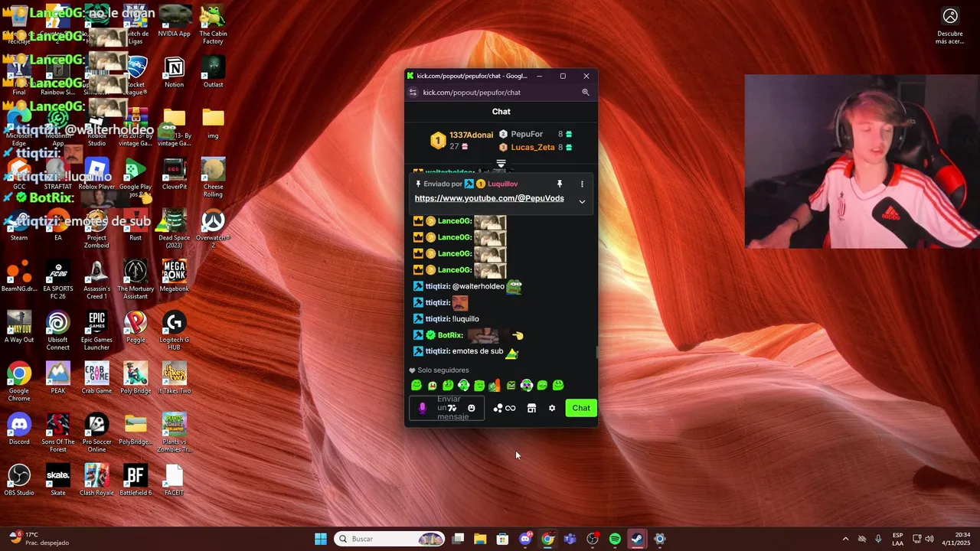Screen dimensions: 980x551
Task: Insert the foam finger quick emote
Action: [x=495, y=385]
